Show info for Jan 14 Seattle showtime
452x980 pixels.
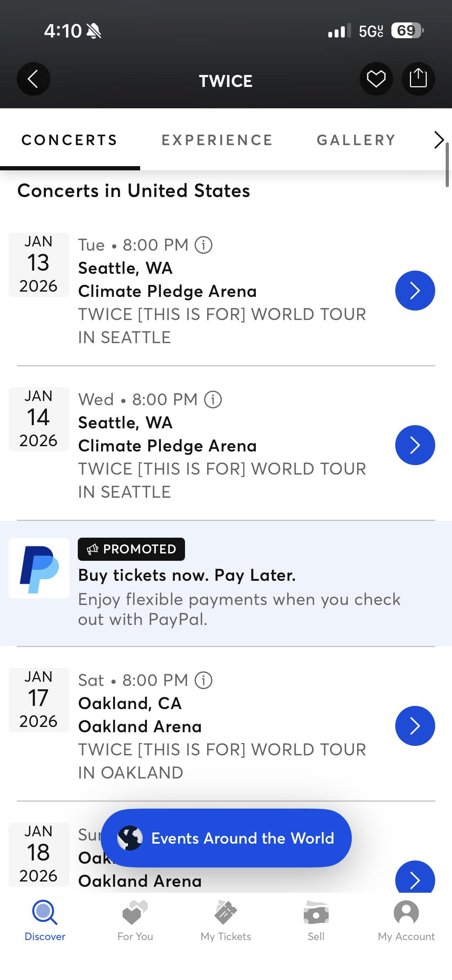point(213,400)
